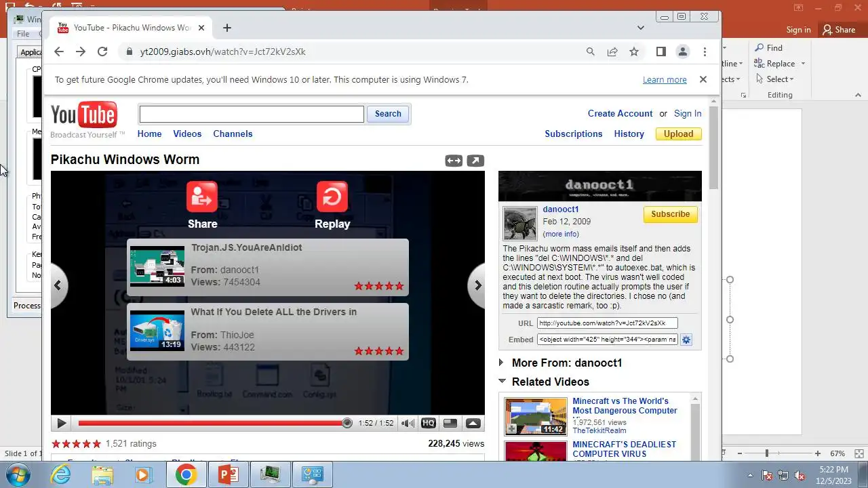Subscribe to danooct1 channel
The width and height of the screenshot is (868, 488).
pyautogui.click(x=671, y=214)
